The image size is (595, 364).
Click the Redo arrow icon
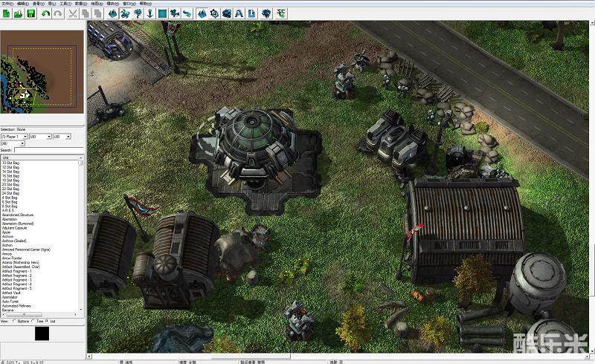coord(58,13)
